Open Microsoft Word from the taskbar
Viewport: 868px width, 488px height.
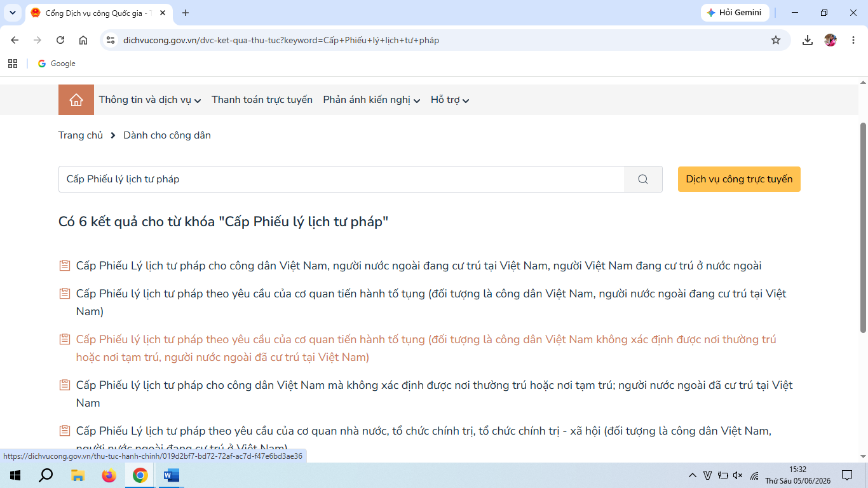[172, 475]
